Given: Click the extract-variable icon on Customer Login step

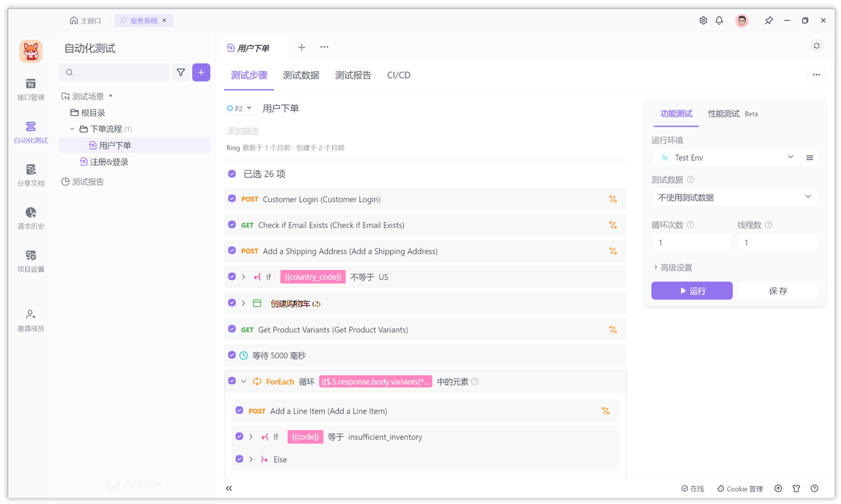Looking at the screenshot, I should click(613, 198).
